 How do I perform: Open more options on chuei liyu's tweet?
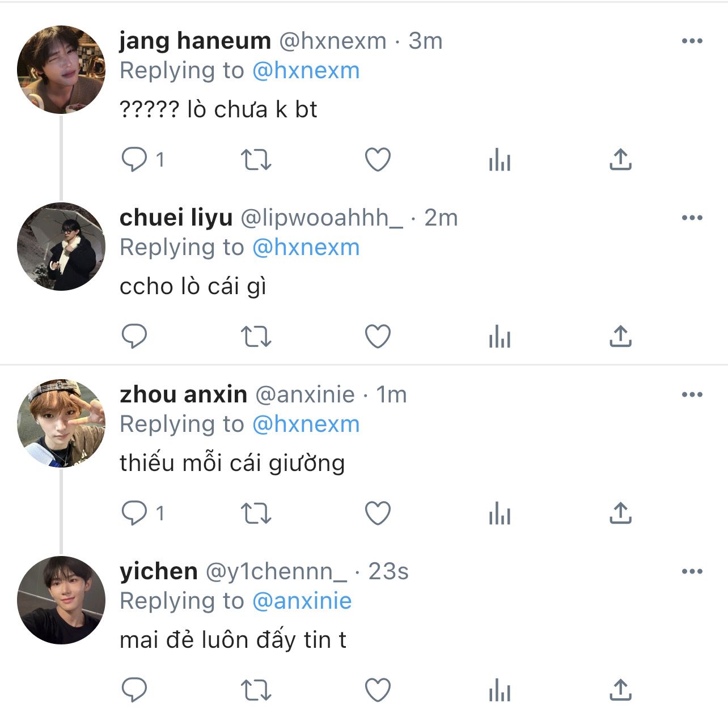692,218
